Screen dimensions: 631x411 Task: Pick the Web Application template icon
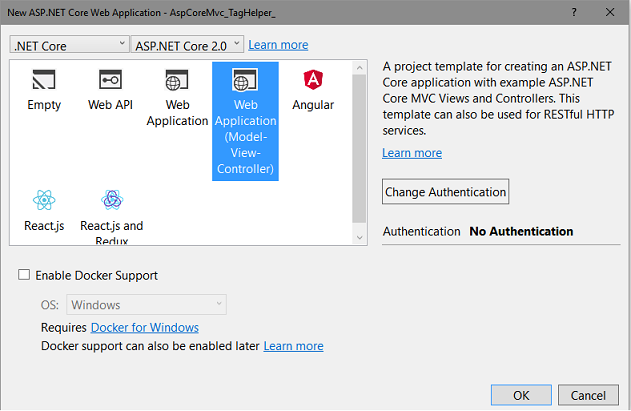(x=177, y=79)
